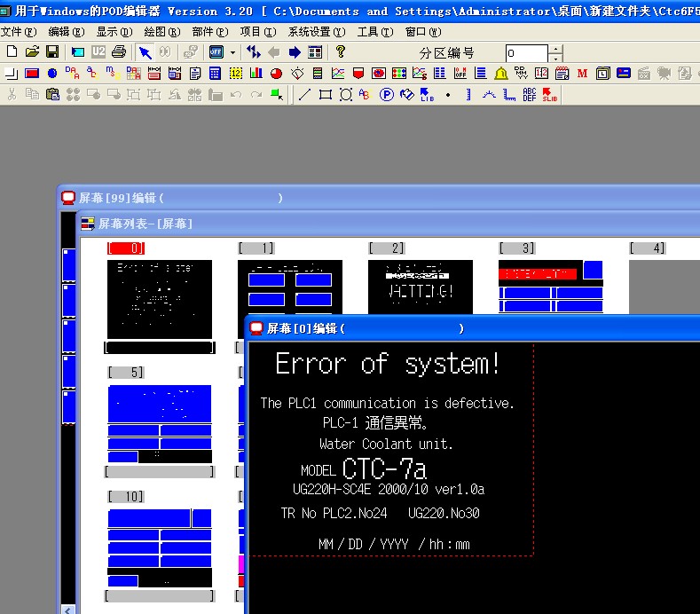This screenshot has width=700, height=614.
Task: Open dropdown arrow beside OFF button
Action: tap(233, 52)
